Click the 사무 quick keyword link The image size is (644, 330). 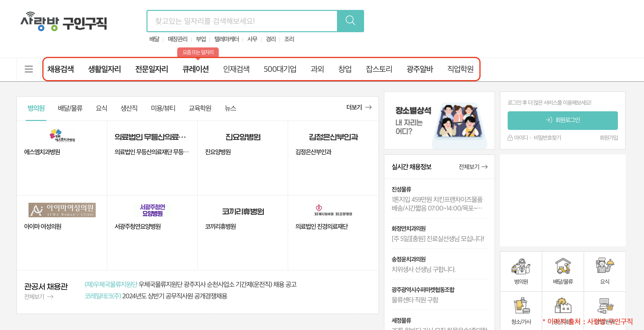pyautogui.click(x=252, y=39)
